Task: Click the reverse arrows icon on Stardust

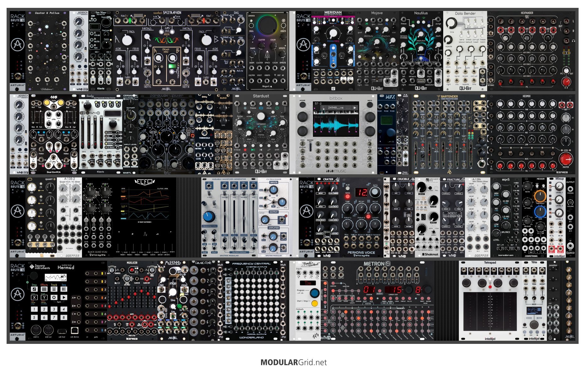Action: point(269,150)
